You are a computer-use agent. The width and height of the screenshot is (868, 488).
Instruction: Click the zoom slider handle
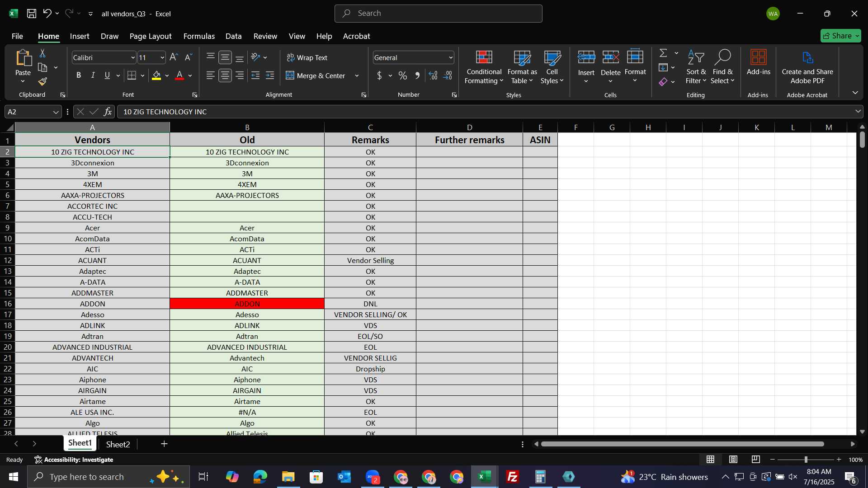[806, 460]
